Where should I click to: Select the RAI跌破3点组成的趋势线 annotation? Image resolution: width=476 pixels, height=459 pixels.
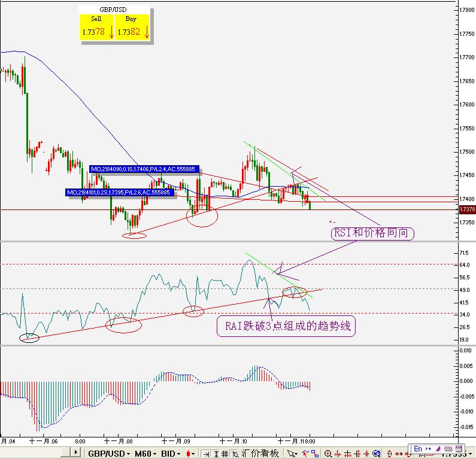coord(286,326)
